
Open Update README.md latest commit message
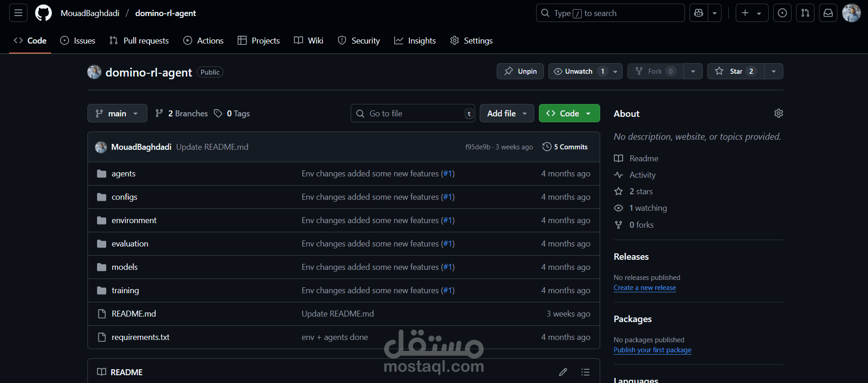[x=212, y=147]
